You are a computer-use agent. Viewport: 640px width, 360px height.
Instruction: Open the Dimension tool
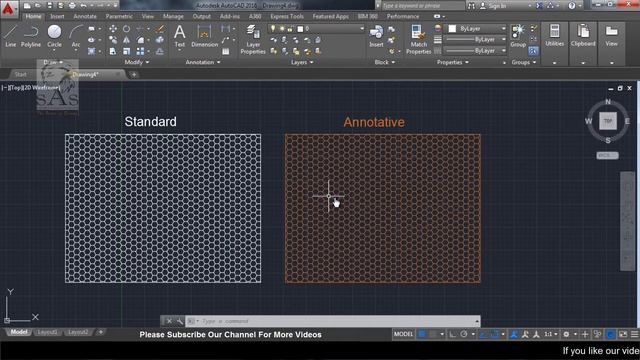point(204,36)
